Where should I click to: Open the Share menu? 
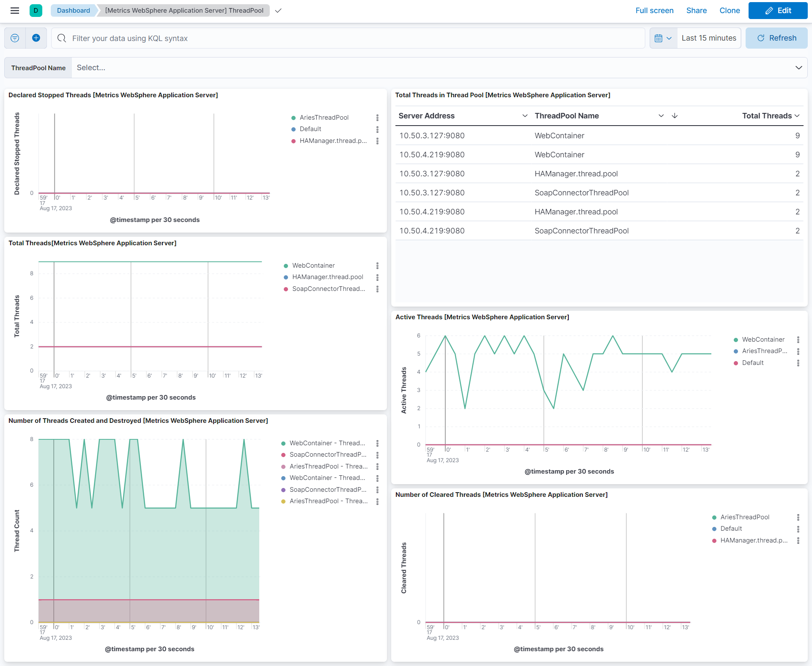pos(696,11)
